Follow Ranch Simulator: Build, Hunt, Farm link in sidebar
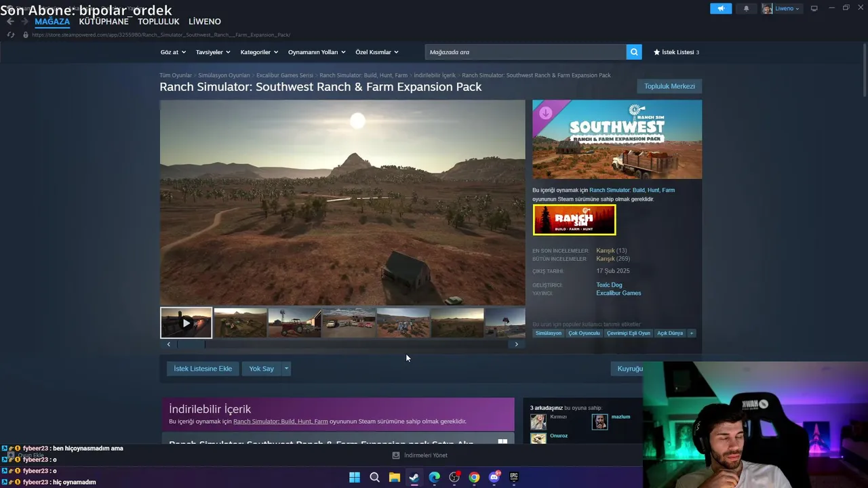The width and height of the screenshot is (868, 488). point(632,190)
